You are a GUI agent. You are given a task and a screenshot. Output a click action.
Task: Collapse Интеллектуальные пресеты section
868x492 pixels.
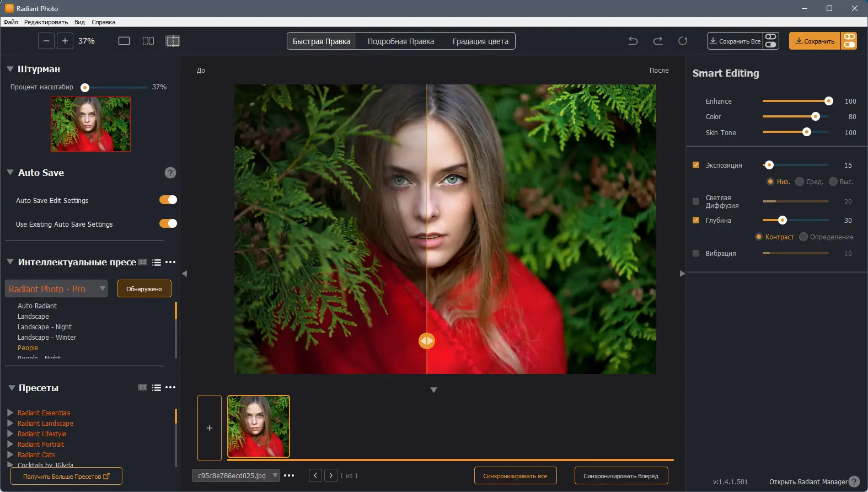point(10,262)
